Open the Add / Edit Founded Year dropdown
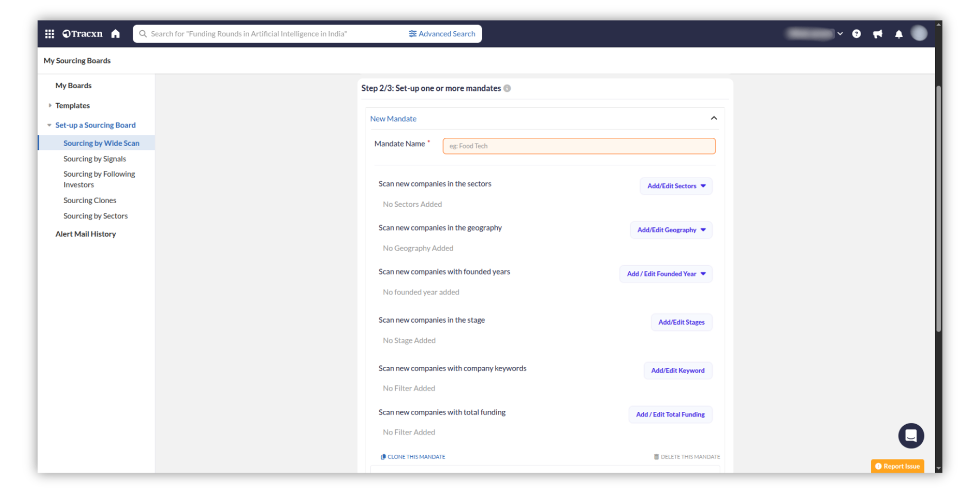The width and height of the screenshot is (980, 490). pyautogui.click(x=666, y=274)
